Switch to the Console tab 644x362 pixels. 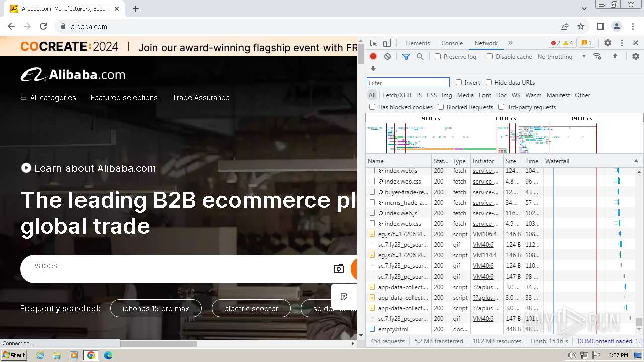[452, 43]
